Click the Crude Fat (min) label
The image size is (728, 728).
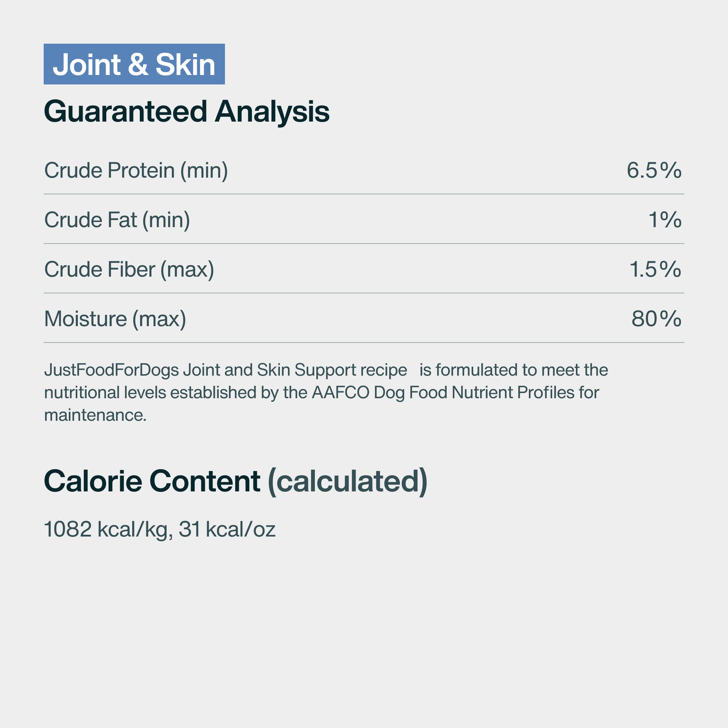117,220
